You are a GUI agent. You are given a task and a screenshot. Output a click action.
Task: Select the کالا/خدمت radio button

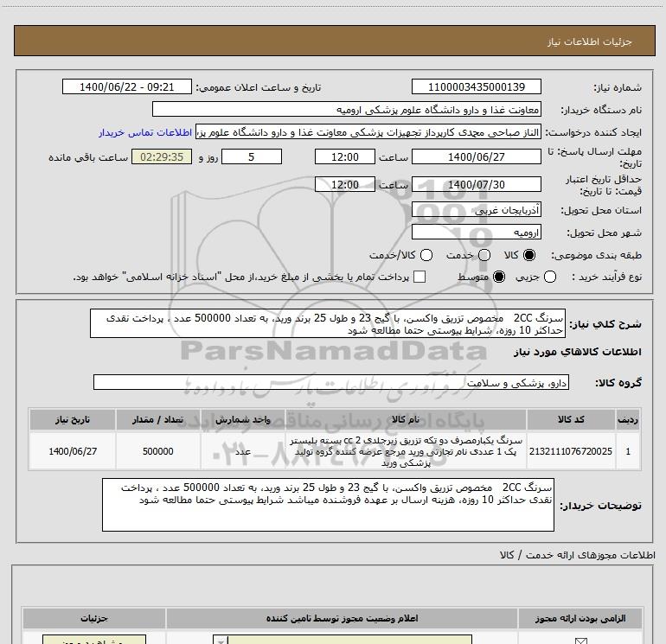click(426, 255)
